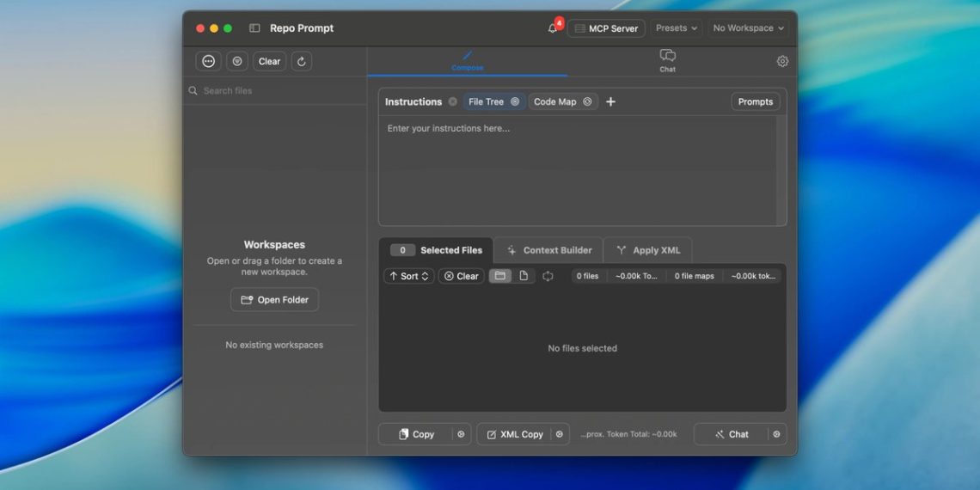The image size is (980, 490).
Task: Open the more options ellipsis icon
Action: [x=207, y=61]
